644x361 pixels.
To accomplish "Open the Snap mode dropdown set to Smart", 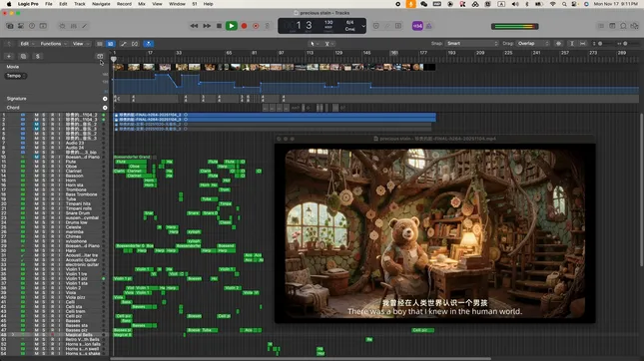I will 471,44.
